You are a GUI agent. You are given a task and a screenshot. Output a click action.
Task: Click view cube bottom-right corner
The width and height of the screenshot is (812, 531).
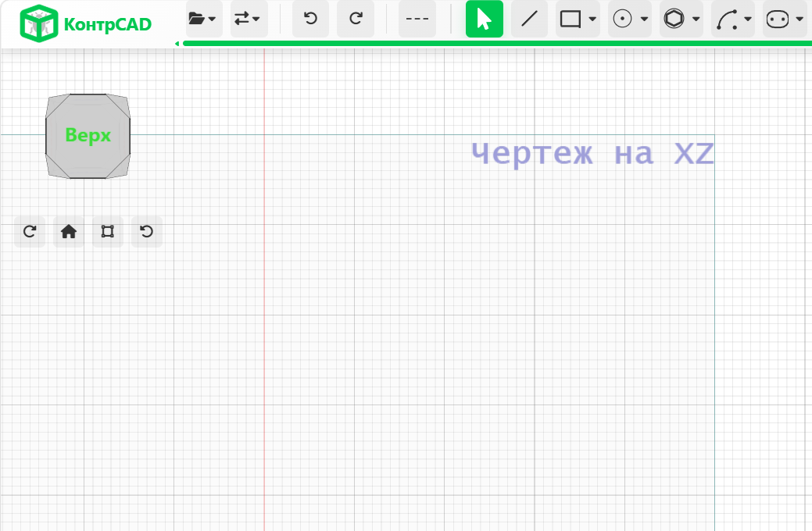[120, 168]
